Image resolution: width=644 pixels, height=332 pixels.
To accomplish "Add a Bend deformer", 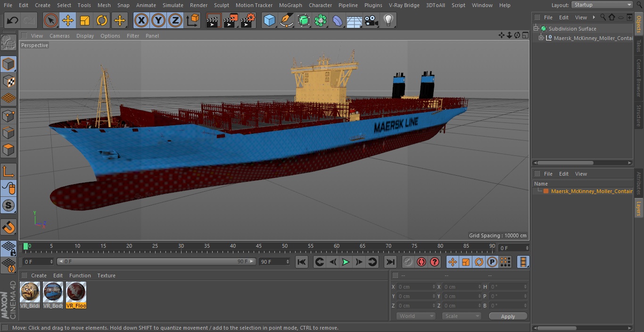I will pyautogui.click(x=338, y=20).
